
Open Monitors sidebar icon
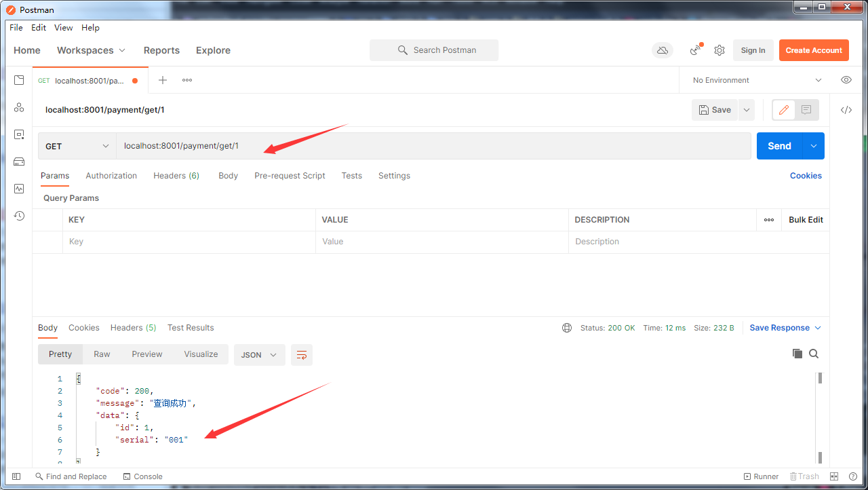[19, 189]
